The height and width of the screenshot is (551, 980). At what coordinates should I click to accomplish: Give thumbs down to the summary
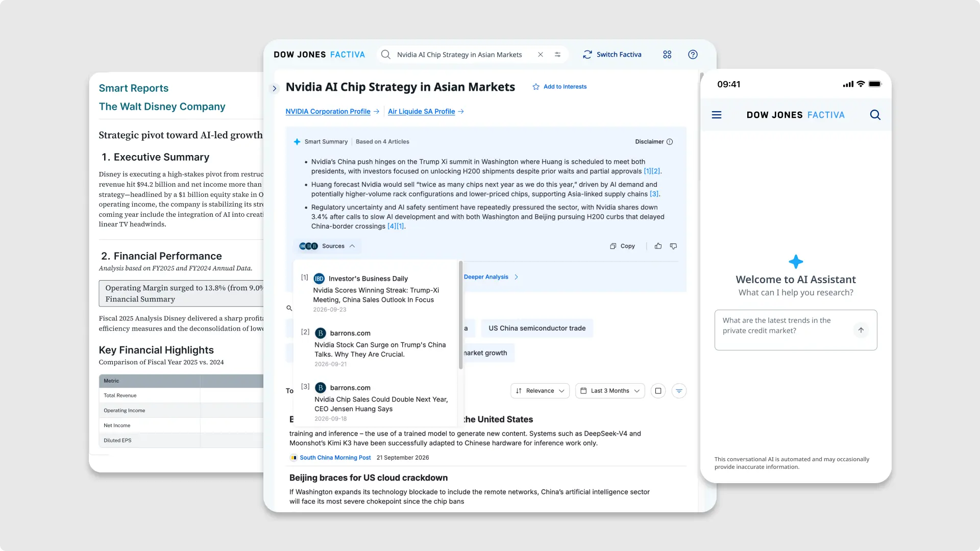coord(674,246)
